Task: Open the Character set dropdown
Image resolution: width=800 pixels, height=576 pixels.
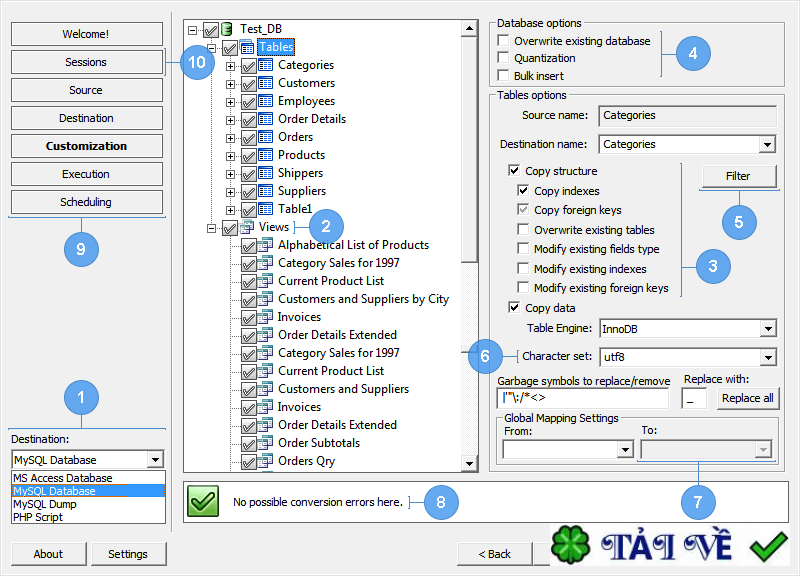Action: [770, 356]
